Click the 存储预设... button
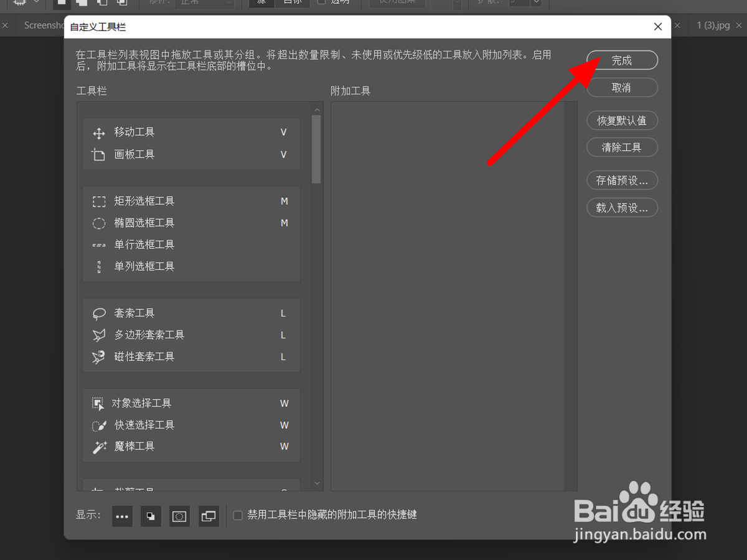The image size is (747, 560). [622, 180]
